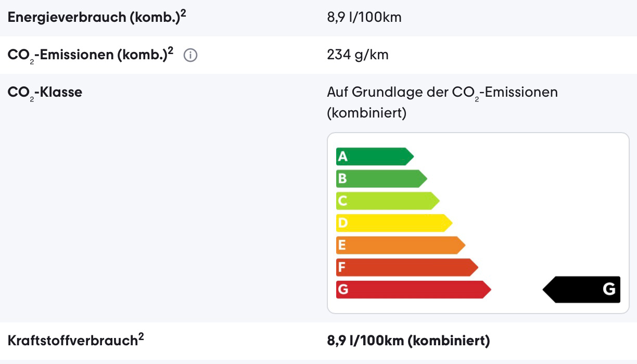Click the CO2-Emissionen (komb.) label

click(x=87, y=55)
